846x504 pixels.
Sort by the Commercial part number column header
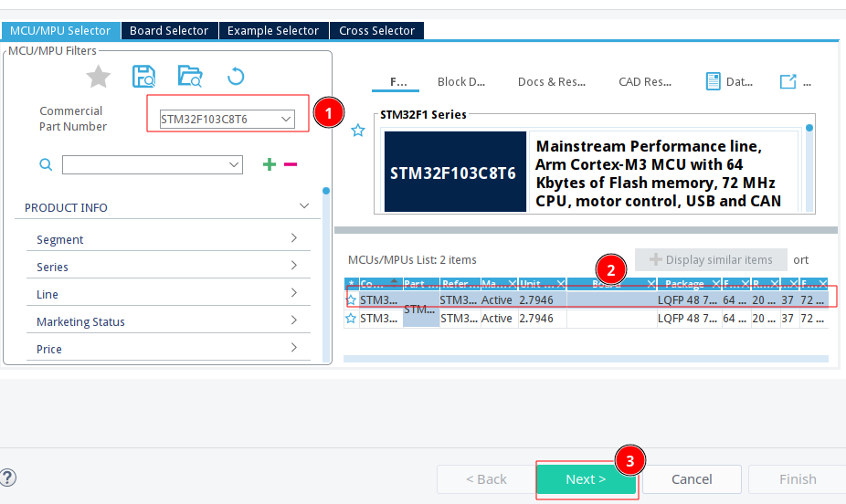point(380,284)
